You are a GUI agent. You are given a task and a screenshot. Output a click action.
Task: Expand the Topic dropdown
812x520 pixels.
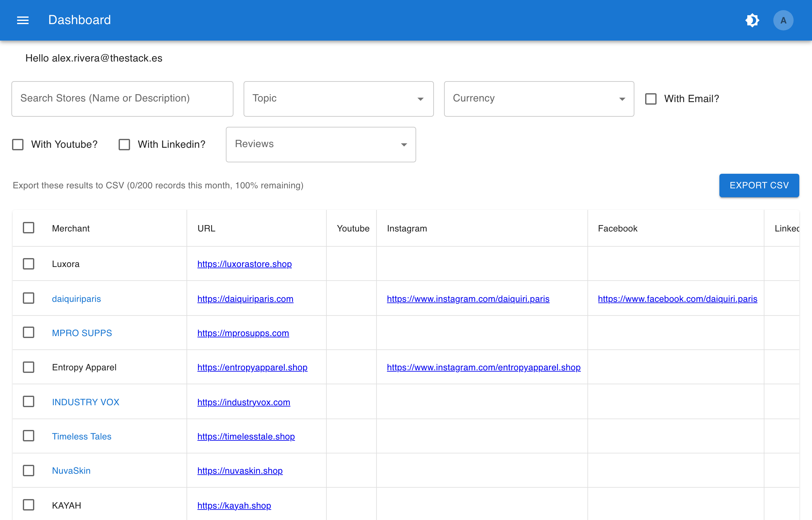tap(338, 99)
